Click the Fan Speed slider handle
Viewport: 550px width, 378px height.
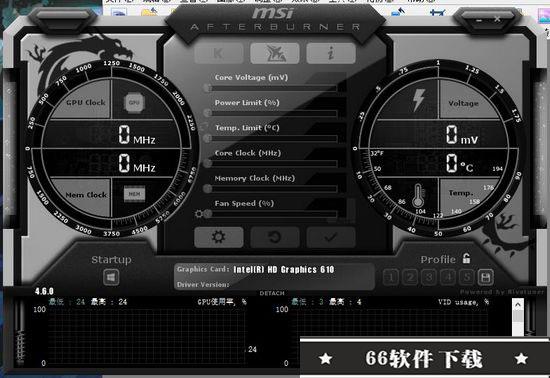[208, 214]
